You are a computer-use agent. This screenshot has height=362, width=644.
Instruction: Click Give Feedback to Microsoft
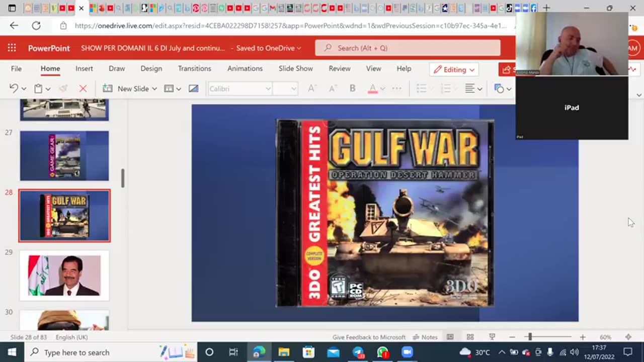[369, 337]
